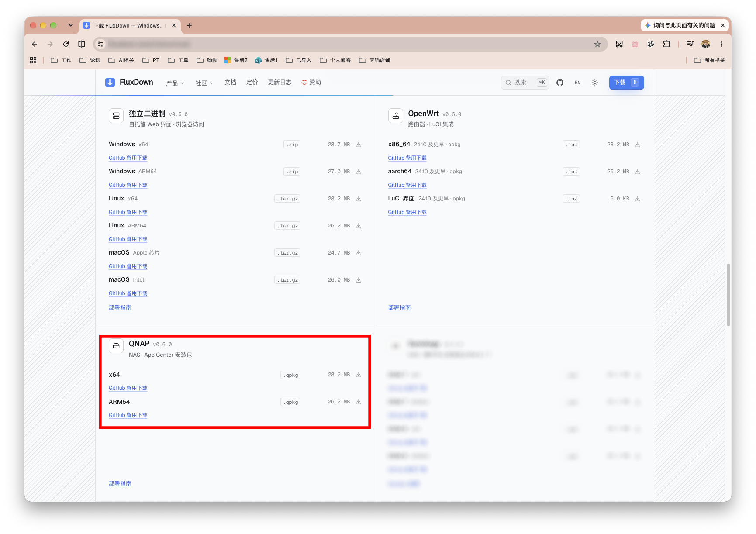756x534 pixels.
Task: Click the browser address bar
Action: (349, 44)
